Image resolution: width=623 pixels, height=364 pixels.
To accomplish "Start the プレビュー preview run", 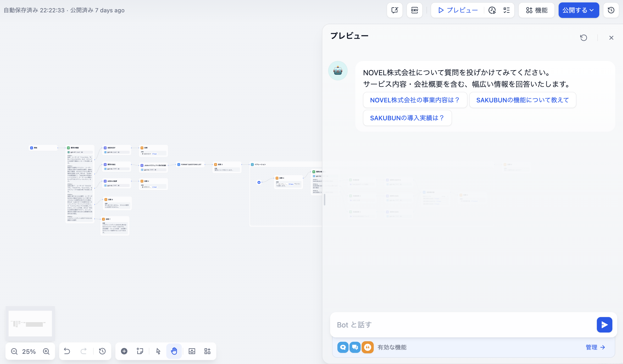I will point(458,10).
